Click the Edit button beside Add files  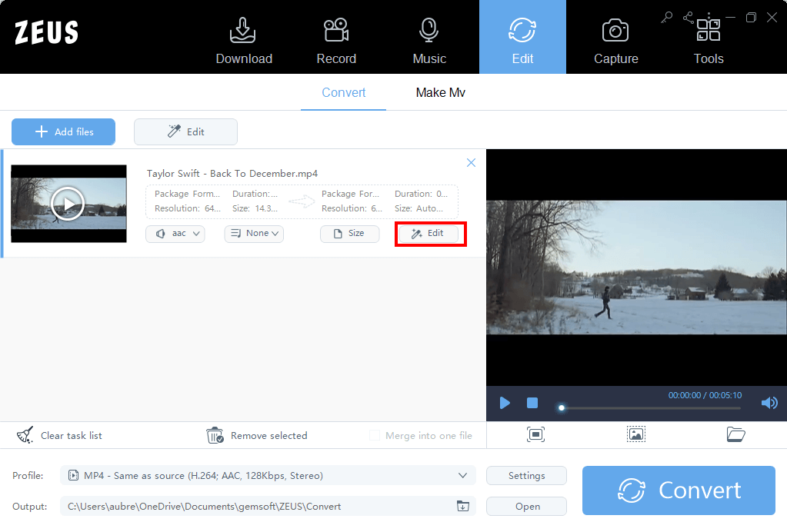tap(185, 132)
